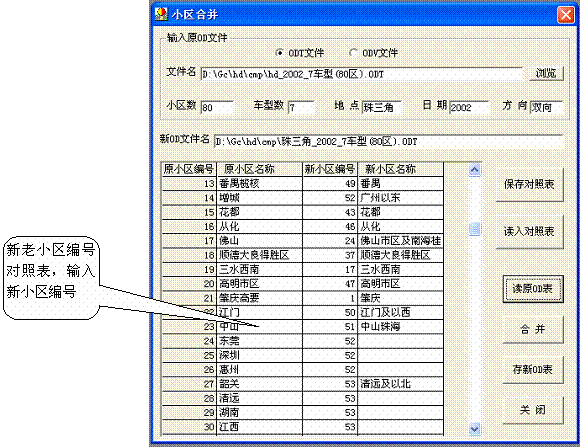580x447 pixels.
Task: Click the table scrollbar thumb
Action: point(475,229)
